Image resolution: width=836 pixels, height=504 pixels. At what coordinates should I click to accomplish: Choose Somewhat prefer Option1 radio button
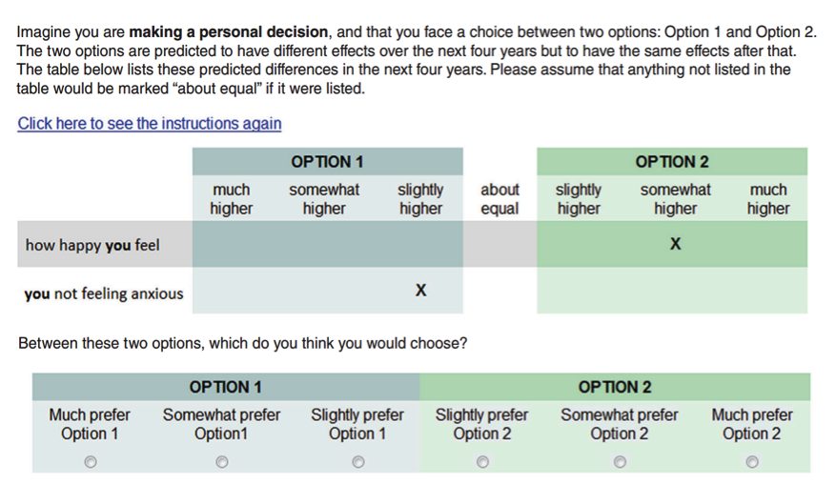(x=222, y=461)
